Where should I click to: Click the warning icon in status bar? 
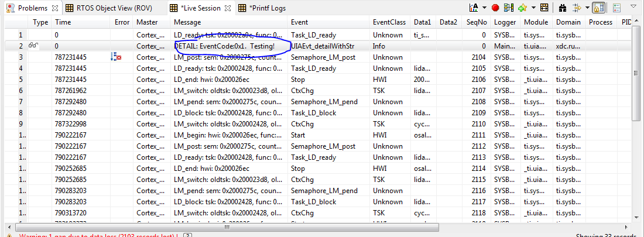(9, 235)
